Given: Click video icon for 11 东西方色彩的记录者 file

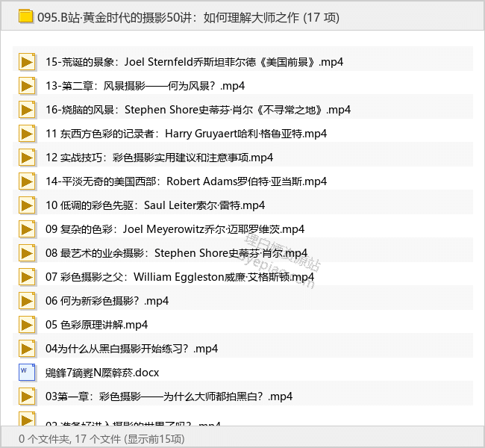Looking at the screenshot, I should click(27, 134).
